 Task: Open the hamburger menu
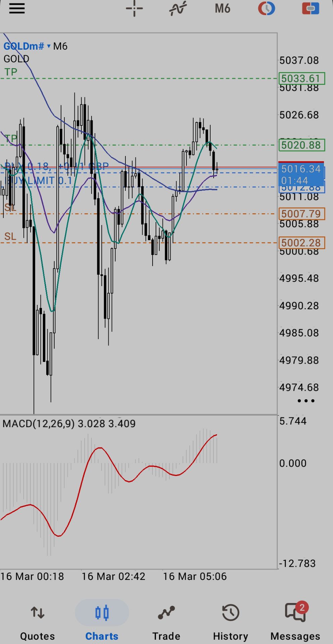tap(17, 8)
